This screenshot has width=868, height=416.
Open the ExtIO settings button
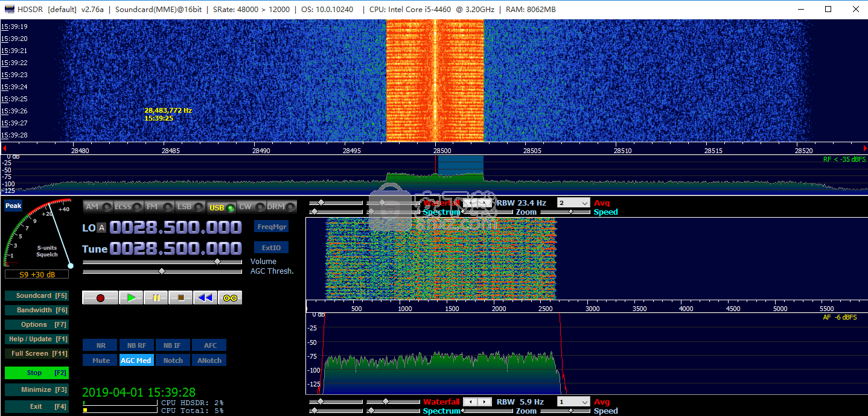point(271,247)
